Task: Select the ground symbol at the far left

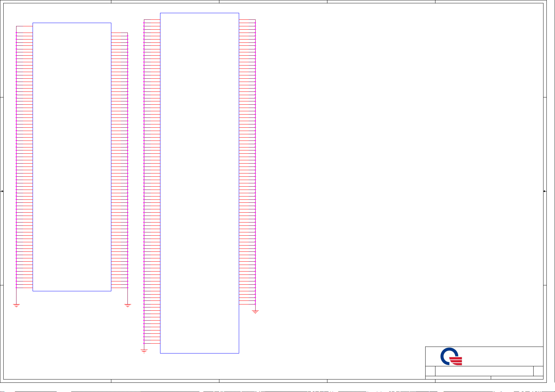Action: click(x=16, y=305)
